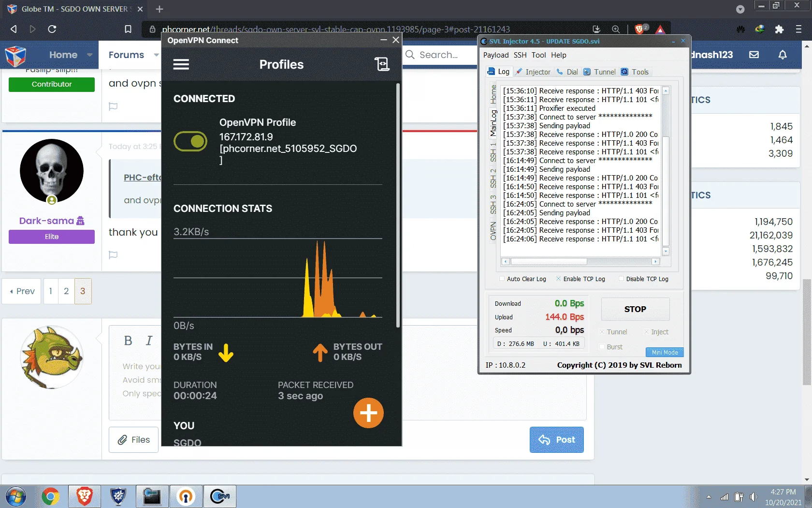Expand the Home menu dropdown arrow

point(89,55)
